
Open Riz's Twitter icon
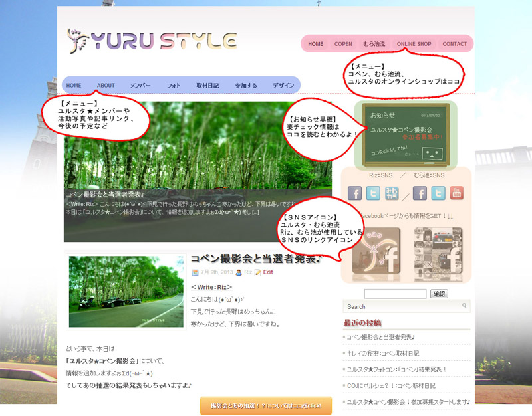[374, 193]
